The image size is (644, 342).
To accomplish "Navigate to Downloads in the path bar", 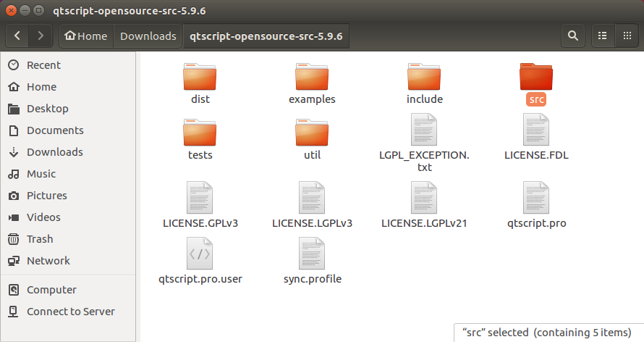I will pyautogui.click(x=148, y=36).
